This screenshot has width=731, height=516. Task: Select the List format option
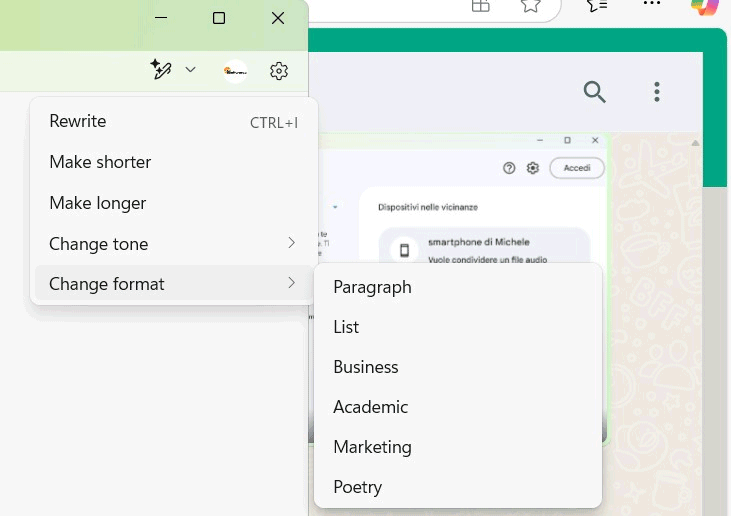[x=346, y=327]
